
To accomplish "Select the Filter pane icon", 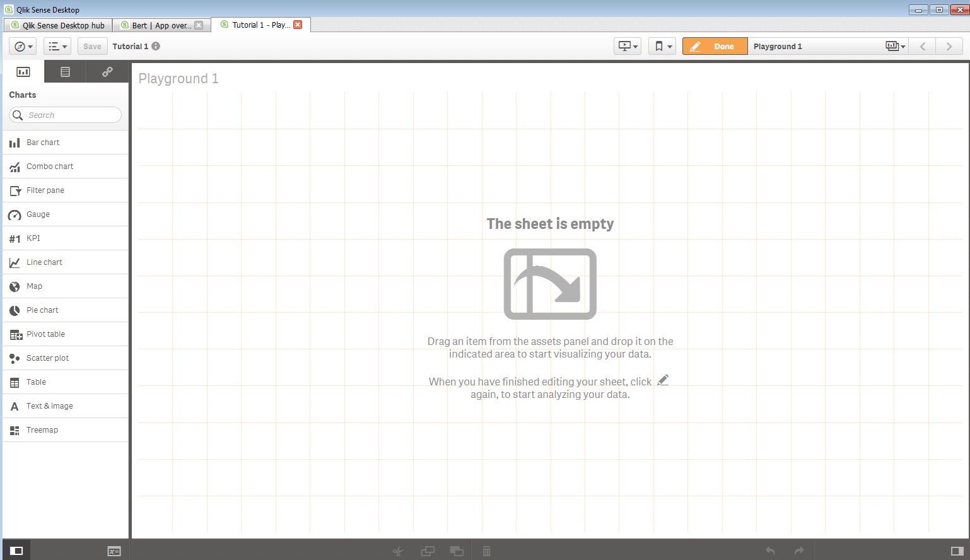I will (15, 191).
